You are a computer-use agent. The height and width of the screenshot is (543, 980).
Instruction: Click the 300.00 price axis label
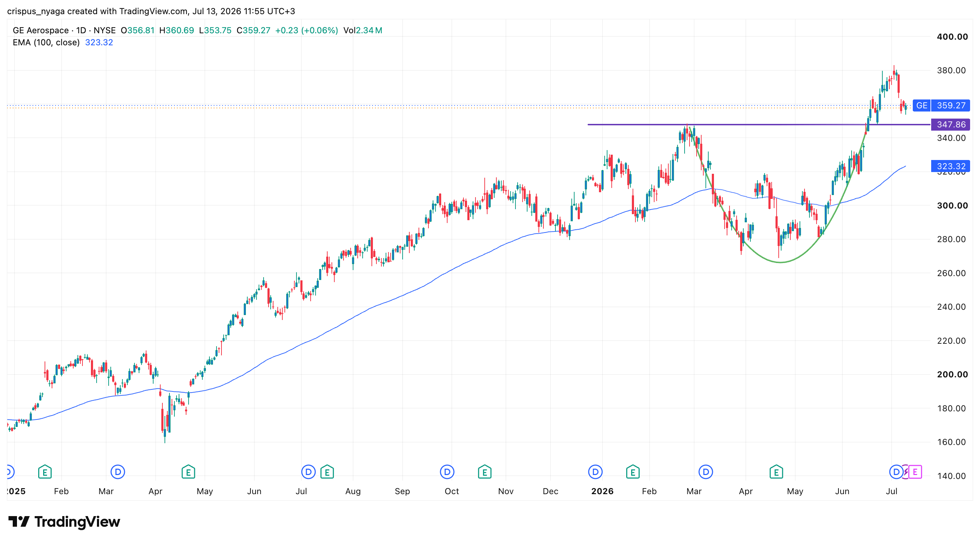952,205
